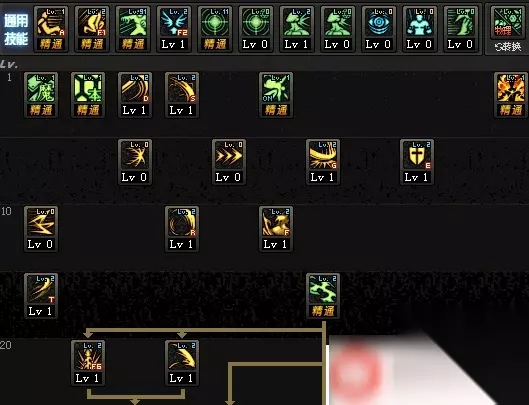The height and width of the screenshot is (405, 529).
Task: Toggle the 物理 转换 conversion switch
Action: (x=508, y=29)
